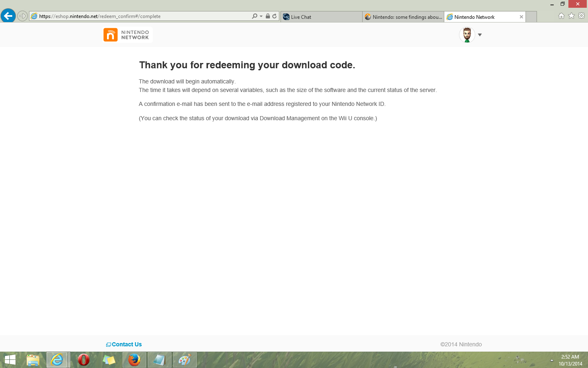
Task: Open the IE Home page icon
Action: 561,16
